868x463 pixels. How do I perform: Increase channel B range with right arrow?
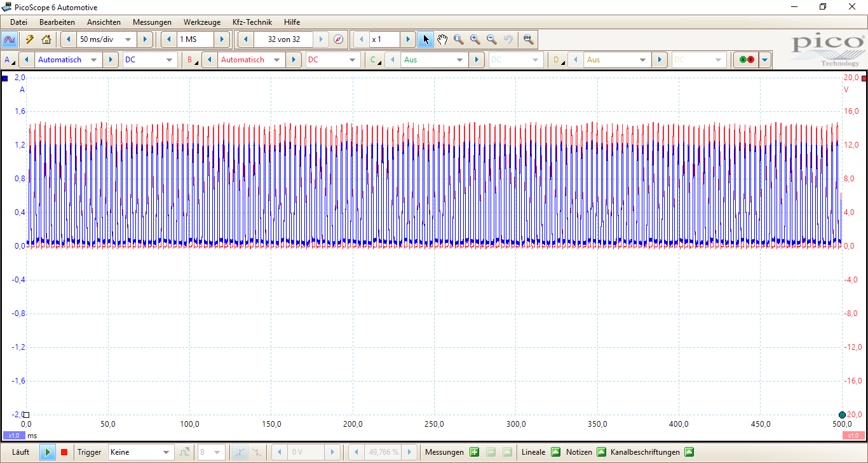294,60
